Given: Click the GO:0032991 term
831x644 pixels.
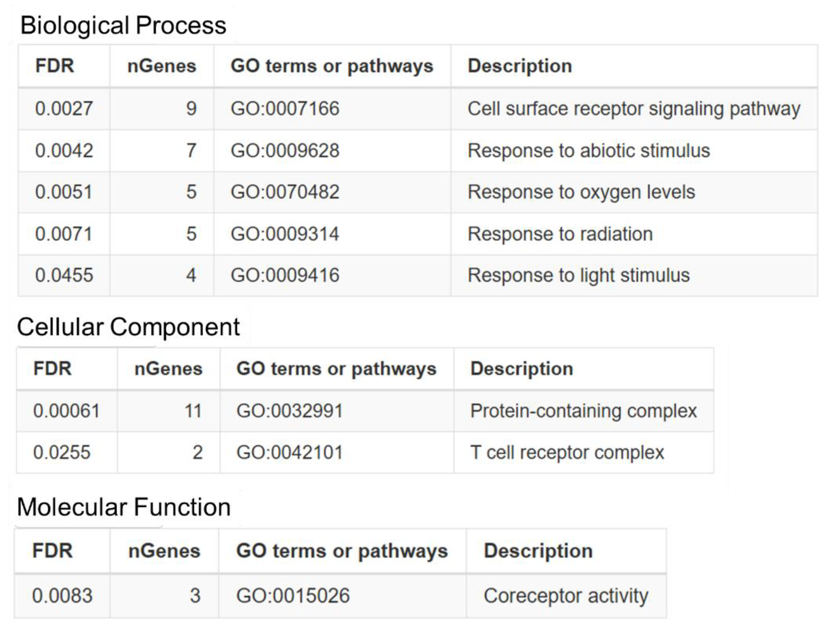Looking at the screenshot, I should pos(290,411).
